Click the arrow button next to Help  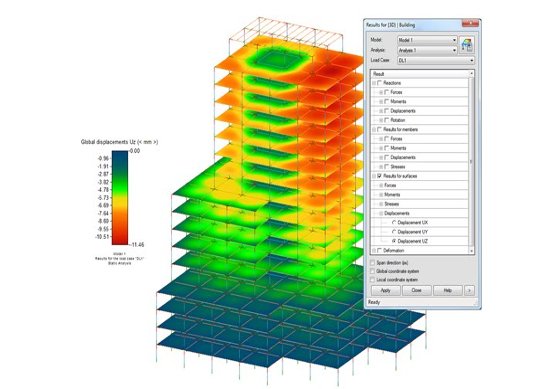tap(469, 290)
